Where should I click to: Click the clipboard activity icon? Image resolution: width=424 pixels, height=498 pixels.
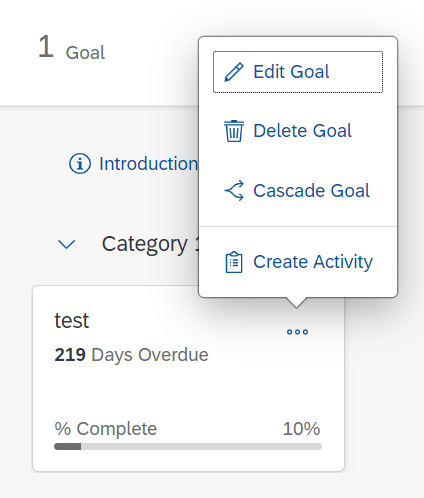(234, 262)
